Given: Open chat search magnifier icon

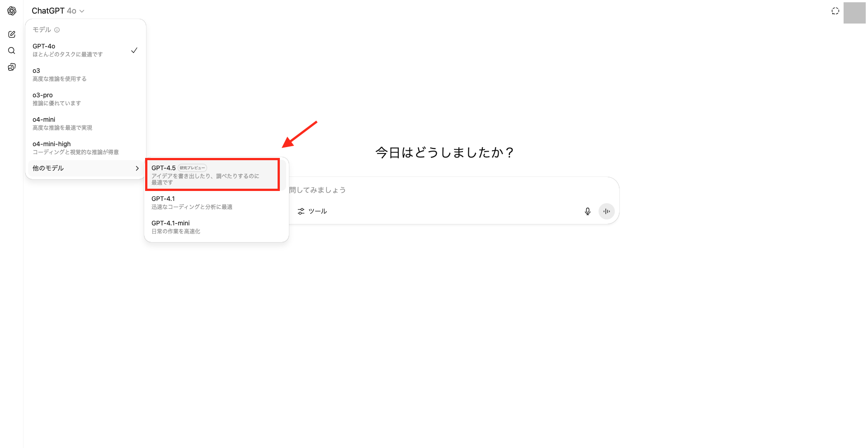Looking at the screenshot, I should tap(12, 51).
